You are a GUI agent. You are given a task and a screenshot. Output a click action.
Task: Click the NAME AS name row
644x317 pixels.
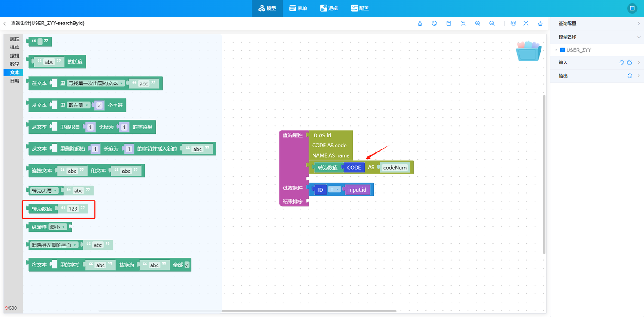coord(331,155)
